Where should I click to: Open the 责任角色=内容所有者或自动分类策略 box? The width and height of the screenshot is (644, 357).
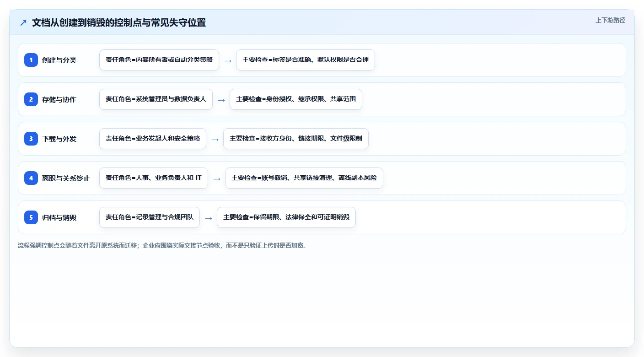(x=159, y=60)
